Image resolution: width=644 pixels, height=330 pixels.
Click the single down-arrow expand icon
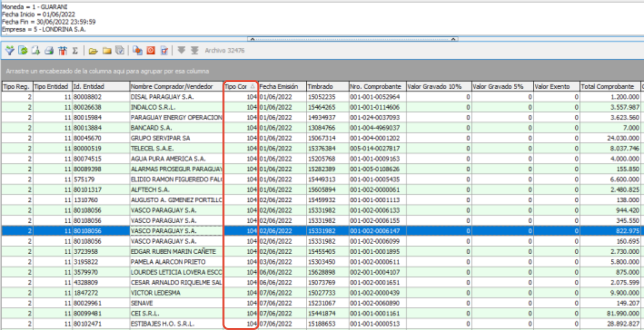coord(182,50)
